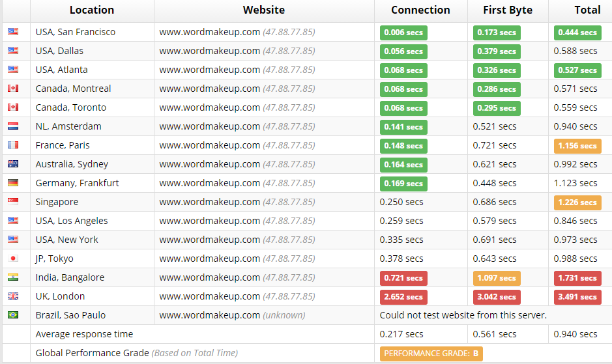Select the red 1.731 secs total badge
The height and width of the screenshot is (364, 612).
click(x=577, y=278)
